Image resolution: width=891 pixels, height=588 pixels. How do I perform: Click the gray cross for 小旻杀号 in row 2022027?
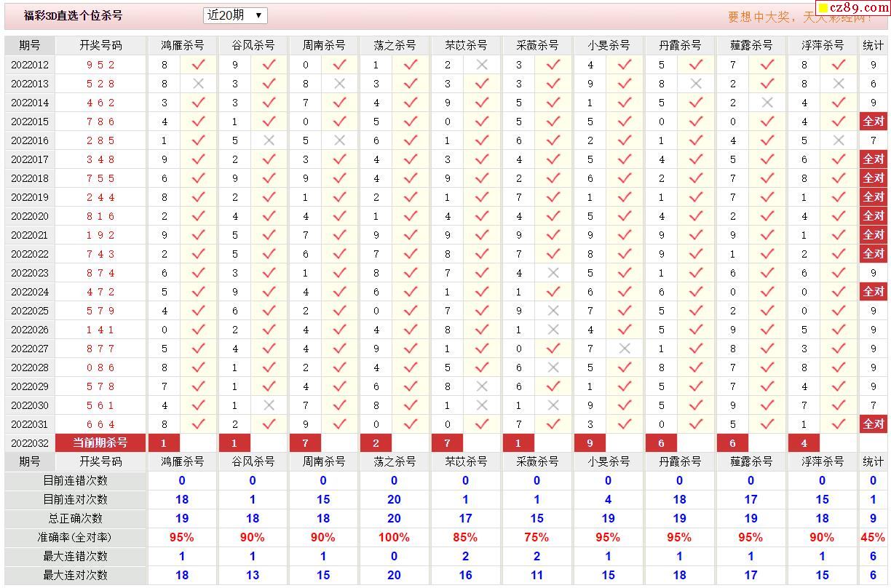[x=624, y=349]
